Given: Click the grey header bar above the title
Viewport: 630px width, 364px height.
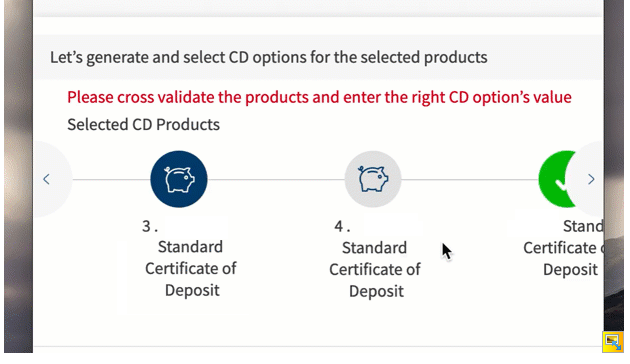Looking at the screenshot, I should (x=318, y=8).
